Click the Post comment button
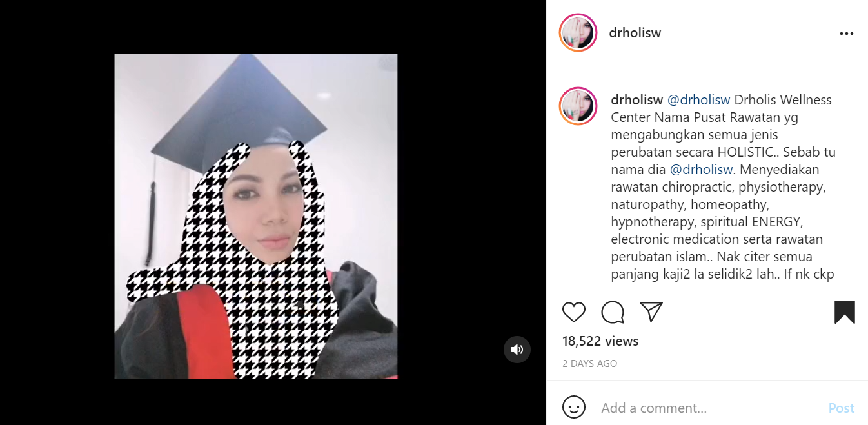Viewport: 868px width, 425px height. click(x=842, y=408)
